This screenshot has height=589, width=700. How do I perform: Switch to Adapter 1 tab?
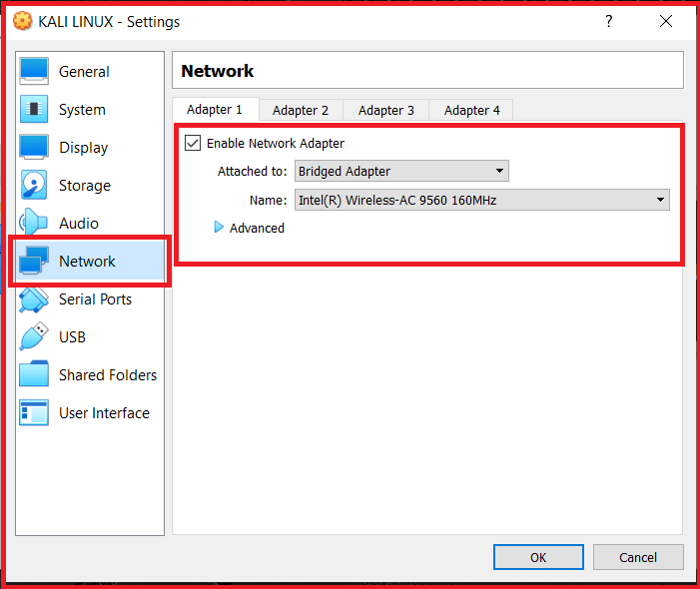215,110
